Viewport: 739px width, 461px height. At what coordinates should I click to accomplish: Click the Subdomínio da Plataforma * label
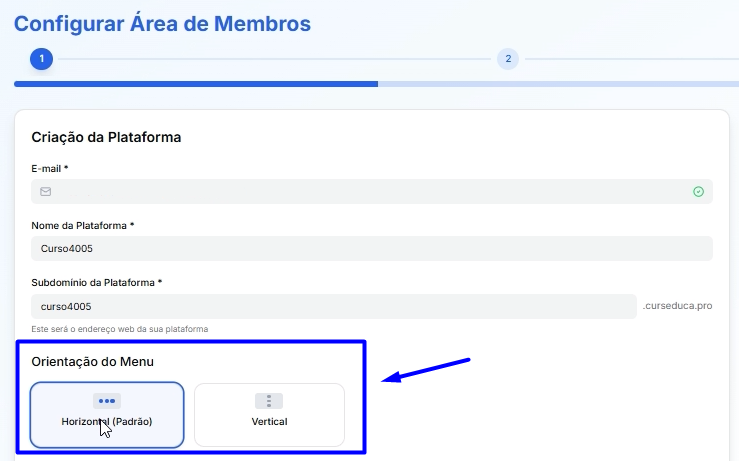[97, 282]
